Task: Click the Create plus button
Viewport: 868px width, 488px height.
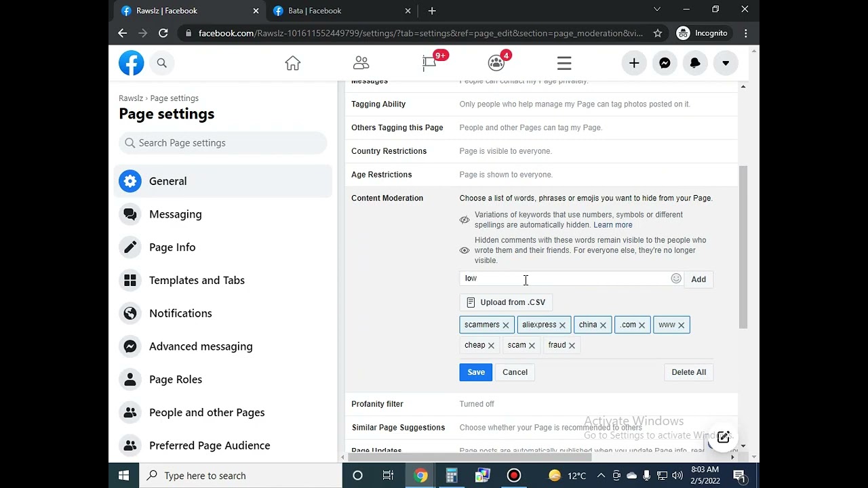Action: coord(634,63)
